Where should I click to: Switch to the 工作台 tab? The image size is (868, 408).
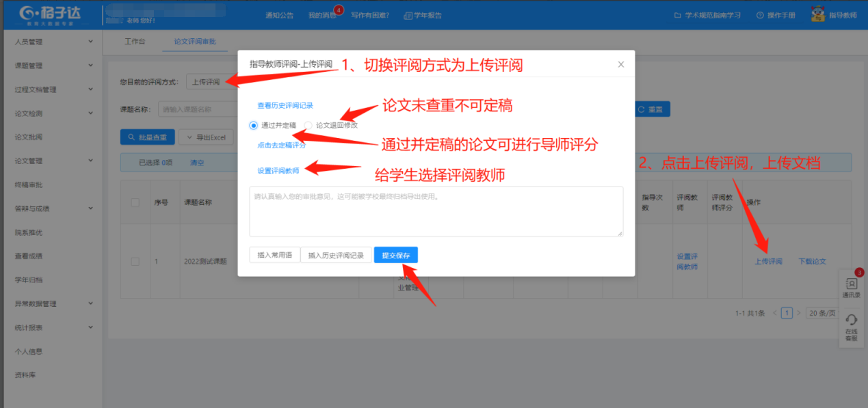tap(135, 42)
